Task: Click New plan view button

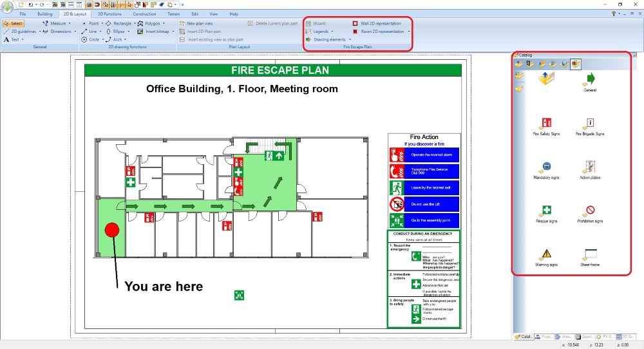Action: point(196,23)
